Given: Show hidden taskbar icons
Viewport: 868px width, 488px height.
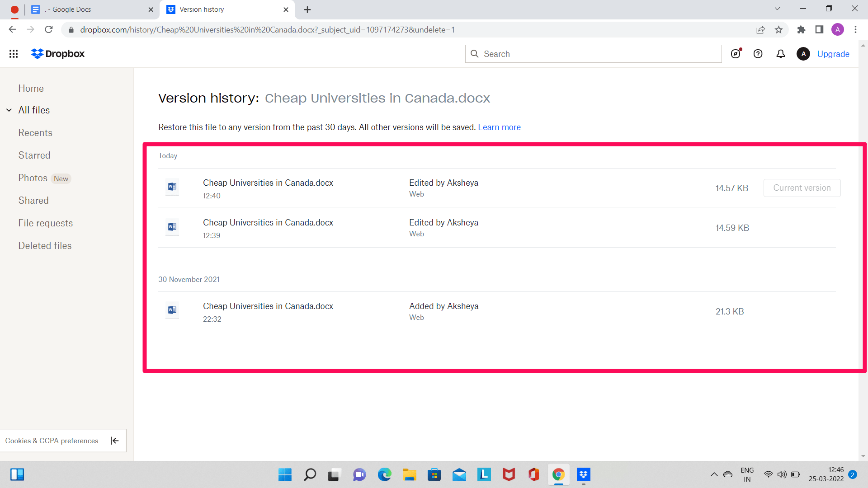Looking at the screenshot, I should point(714,475).
